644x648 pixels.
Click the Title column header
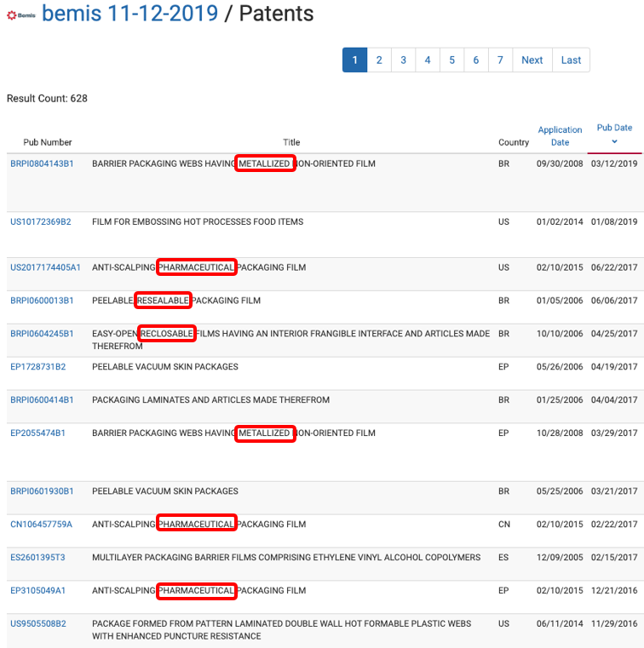click(x=291, y=142)
